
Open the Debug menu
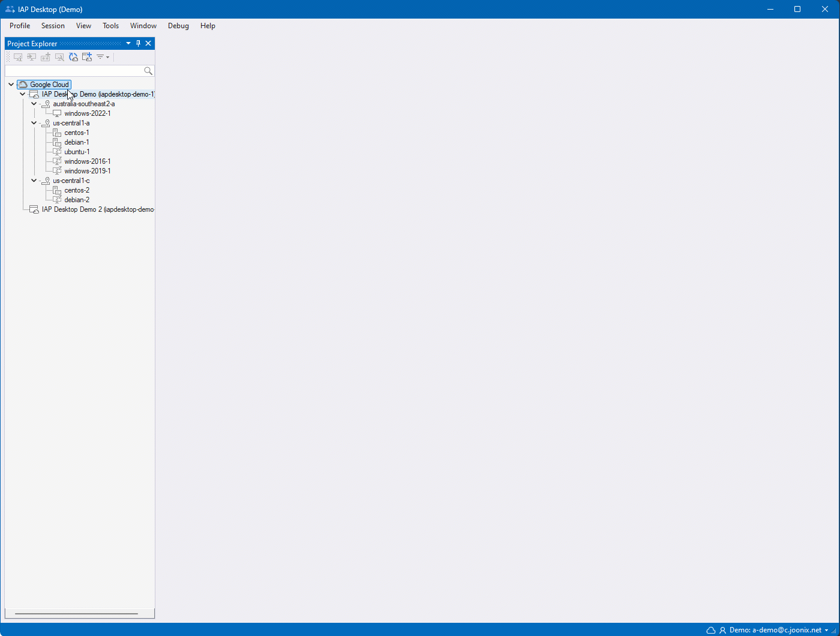coord(178,26)
